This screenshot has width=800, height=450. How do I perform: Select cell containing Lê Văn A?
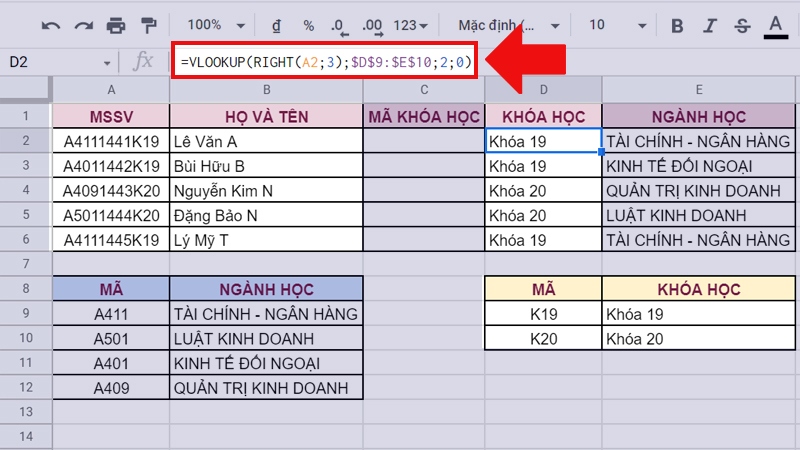(x=265, y=141)
